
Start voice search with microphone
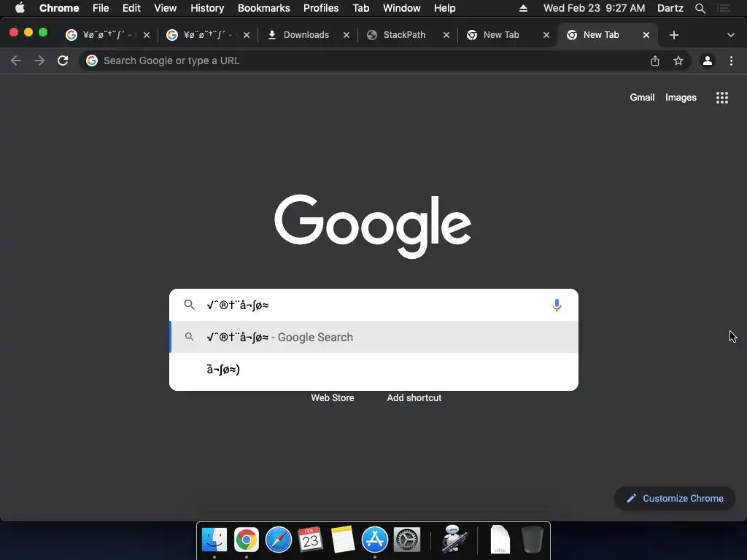pyautogui.click(x=557, y=306)
